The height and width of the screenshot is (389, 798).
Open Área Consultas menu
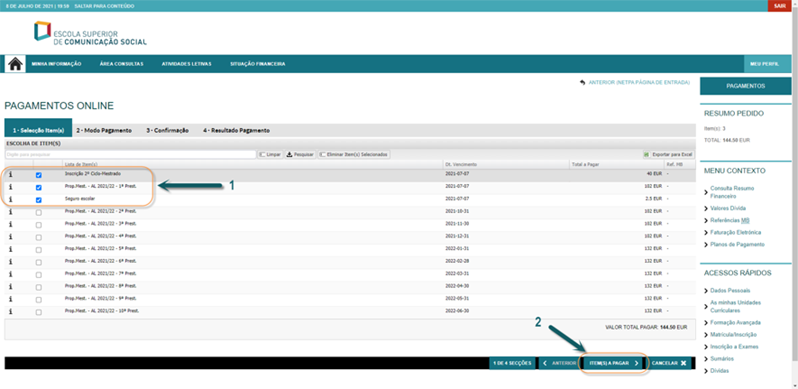(x=122, y=64)
